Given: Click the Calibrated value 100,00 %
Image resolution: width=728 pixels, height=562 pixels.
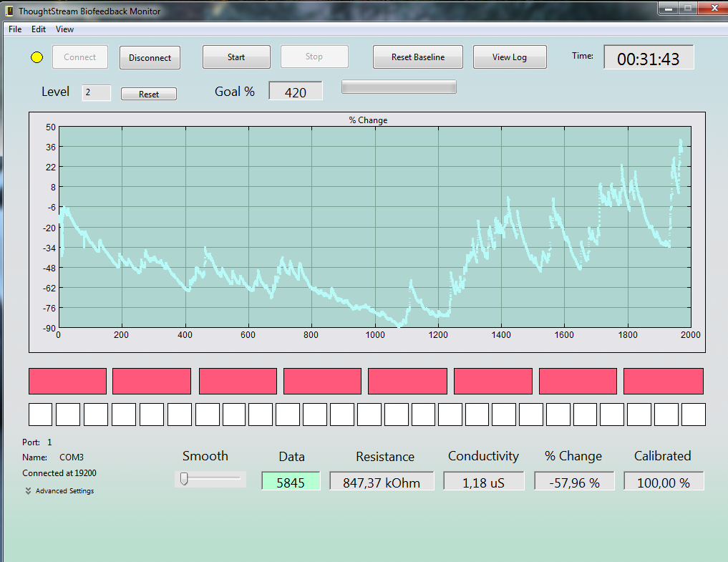Looking at the screenshot, I should coord(664,481).
